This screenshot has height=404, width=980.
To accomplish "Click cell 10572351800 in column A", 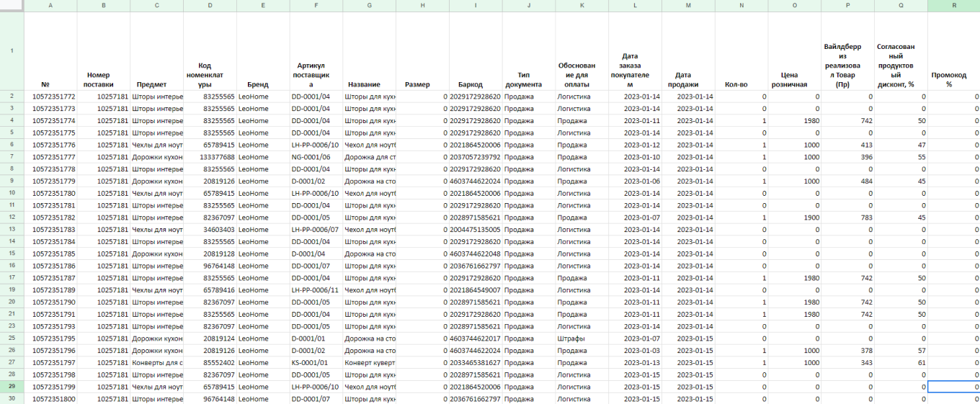I will point(50,399).
